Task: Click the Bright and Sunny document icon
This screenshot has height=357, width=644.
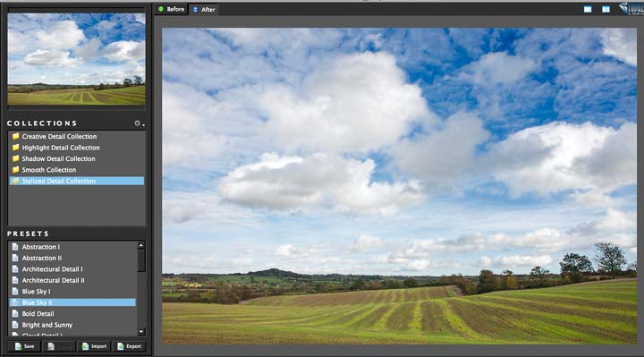Action: 15,324
